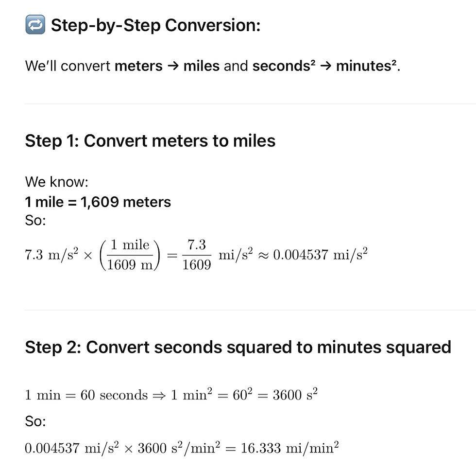Click the 7.3 m/s² starting value
Viewport: 476px width, 470px height.
pos(51,254)
